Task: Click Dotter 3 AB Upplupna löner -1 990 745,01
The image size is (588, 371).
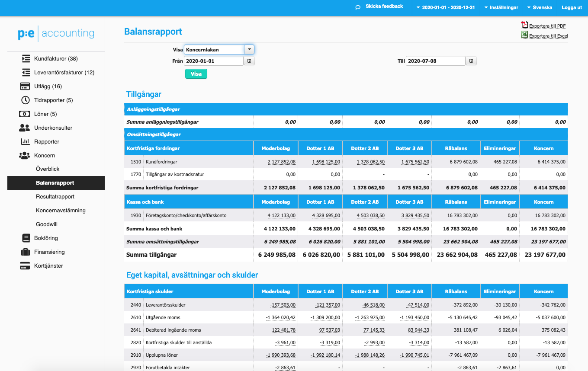Action: coord(414,355)
